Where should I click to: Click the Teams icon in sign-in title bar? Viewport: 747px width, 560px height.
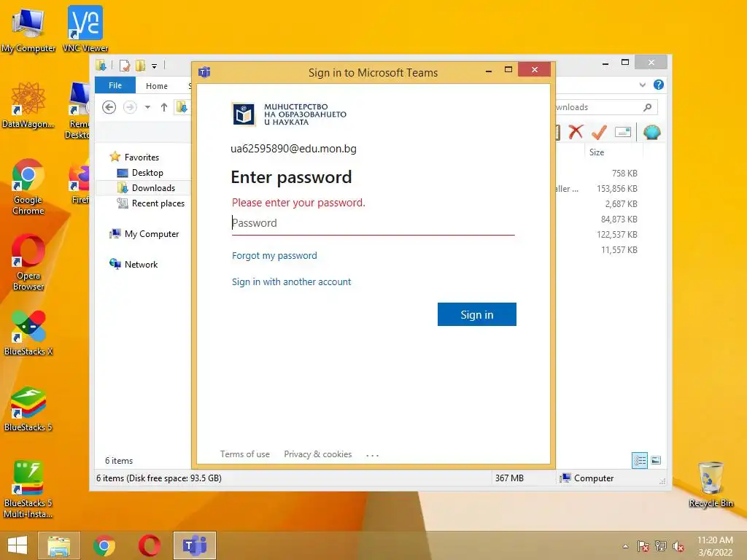coord(204,72)
